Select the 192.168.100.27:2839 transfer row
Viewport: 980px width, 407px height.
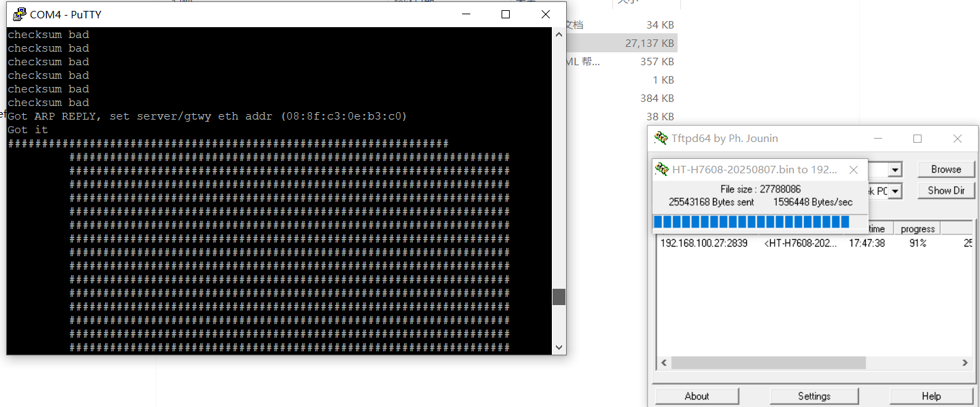click(x=703, y=243)
